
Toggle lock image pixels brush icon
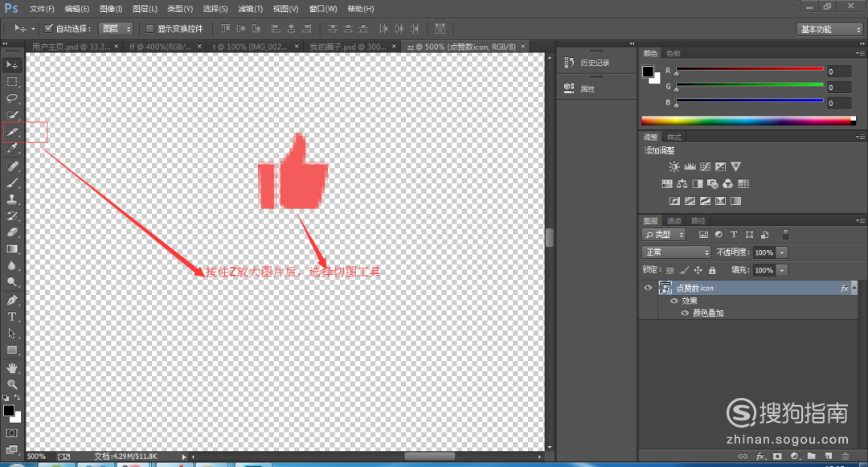pos(684,270)
